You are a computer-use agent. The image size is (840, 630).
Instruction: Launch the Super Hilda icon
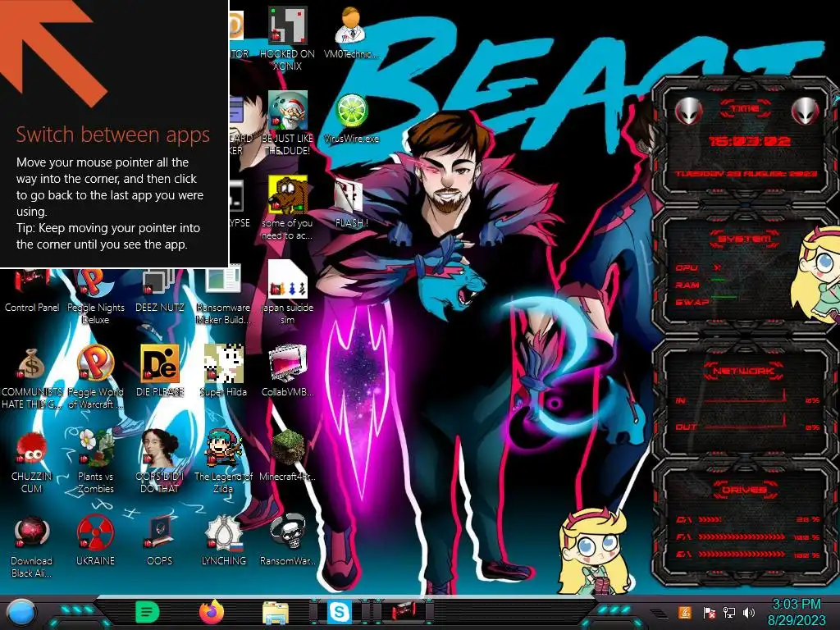click(223, 371)
